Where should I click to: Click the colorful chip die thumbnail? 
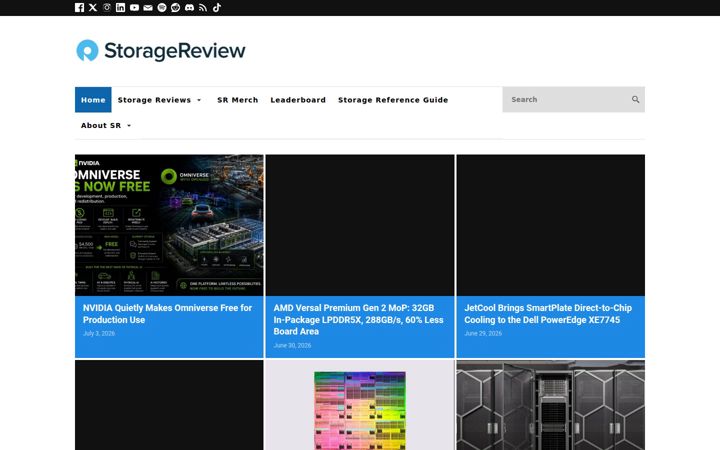point(360,405)
